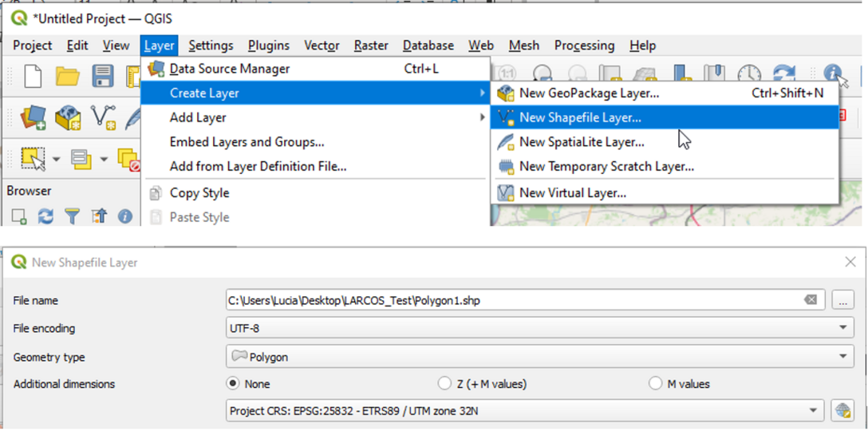Click Filter Browser funnel icon

[x=72, y=216]
